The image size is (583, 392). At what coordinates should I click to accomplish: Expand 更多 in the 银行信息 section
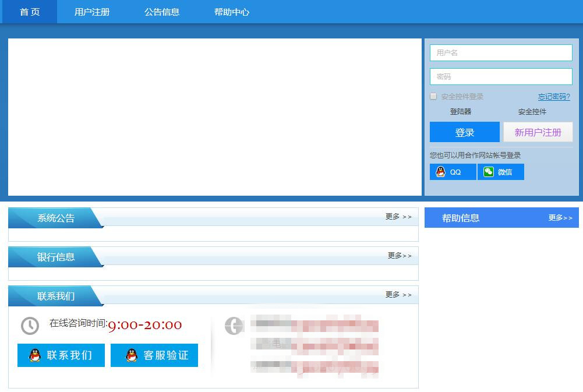[x=400, y=256]
